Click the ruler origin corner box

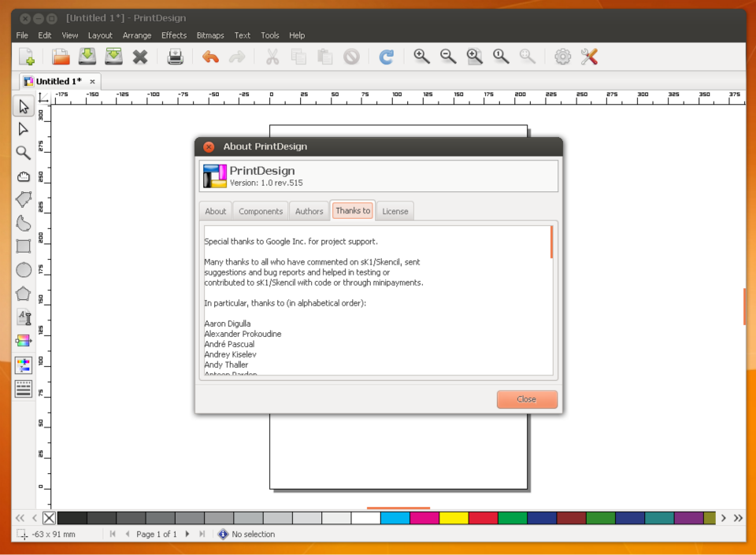(43, 98)
